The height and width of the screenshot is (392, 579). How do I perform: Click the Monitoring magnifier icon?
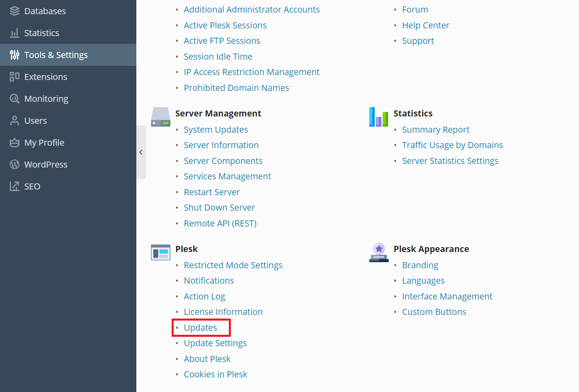pyautogui.click(x=15, y=99)
